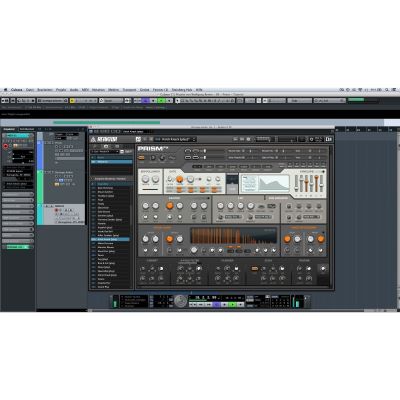Toggle the purple cycle button in the top toolbar

point(146,100)
